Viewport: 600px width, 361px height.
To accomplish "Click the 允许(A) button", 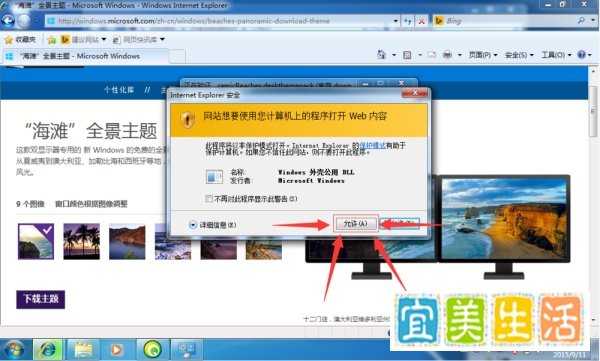I will coord(355,224).
